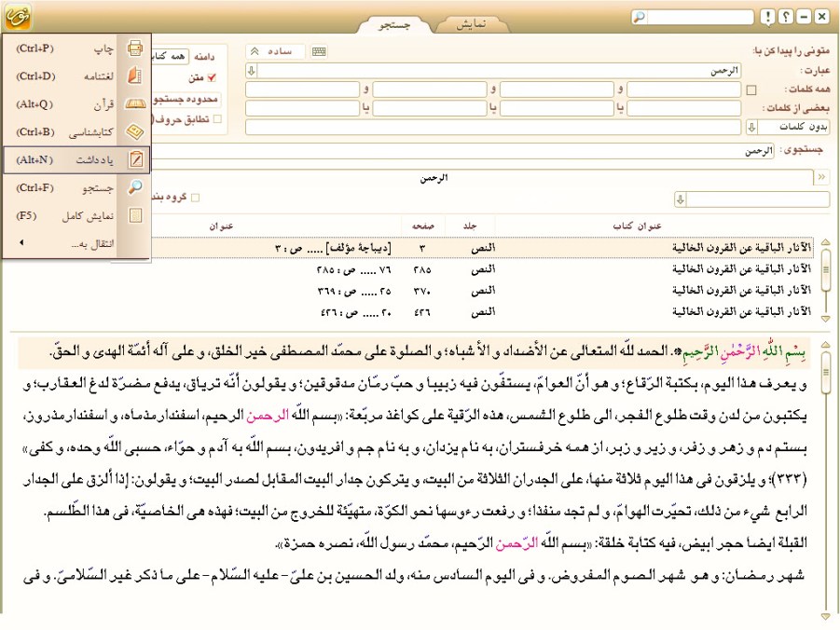840x630 pixels.
Task: Click the first همه کلمات input field
Action: 683,89
